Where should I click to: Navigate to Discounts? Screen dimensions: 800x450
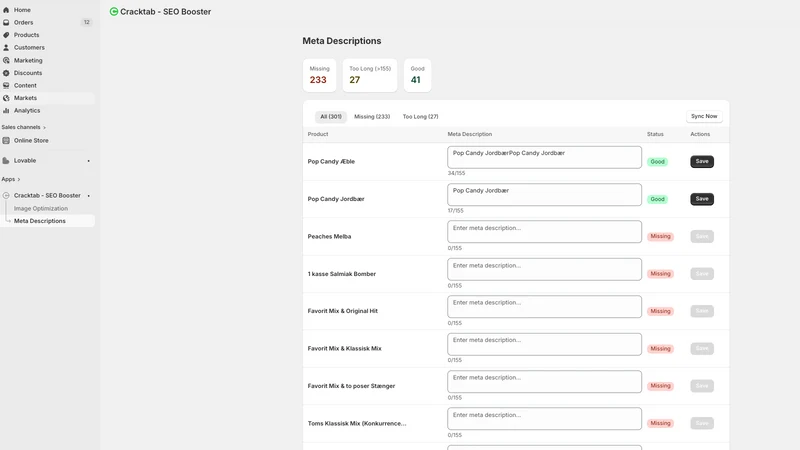click(x=28, y=73)
